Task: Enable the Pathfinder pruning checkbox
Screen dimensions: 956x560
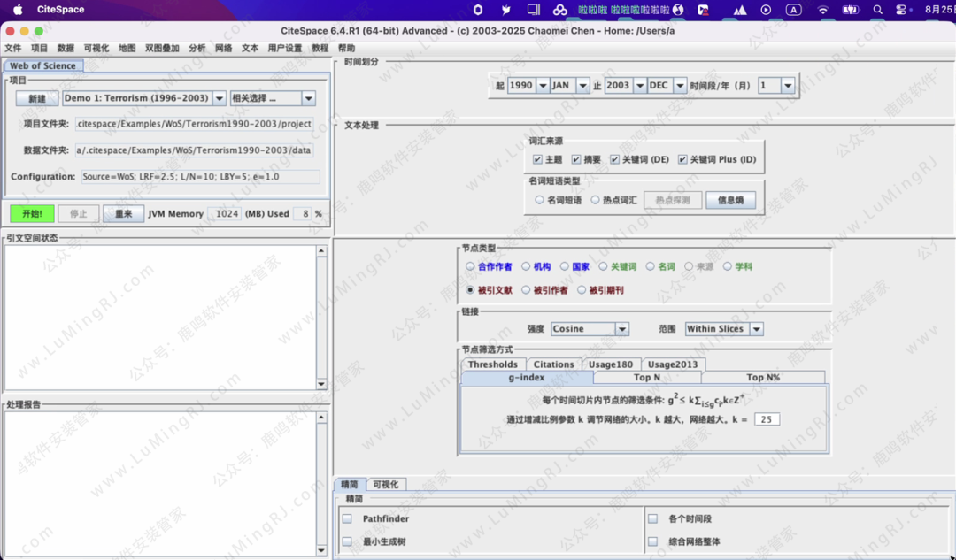Action: 348,519
